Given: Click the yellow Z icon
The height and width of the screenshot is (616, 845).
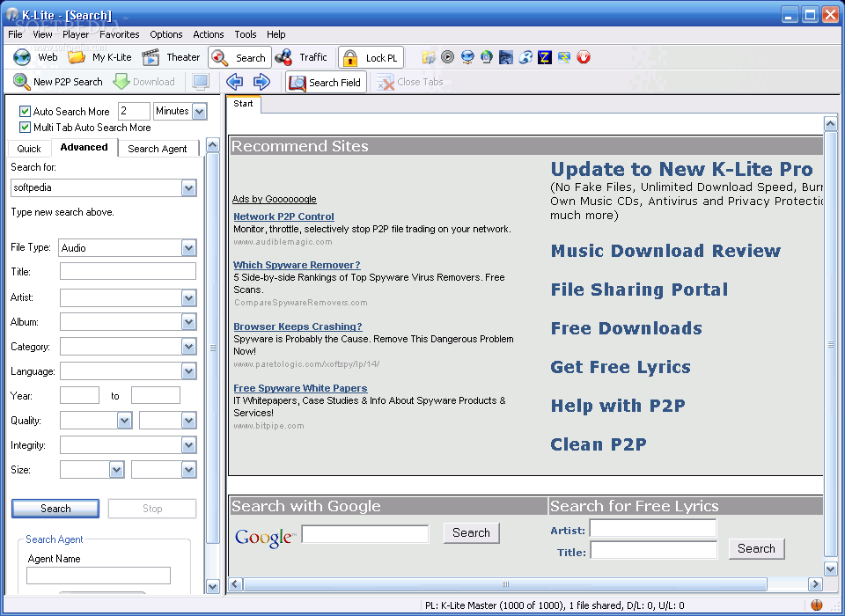Looking at the screenshot, I should 545,57.
